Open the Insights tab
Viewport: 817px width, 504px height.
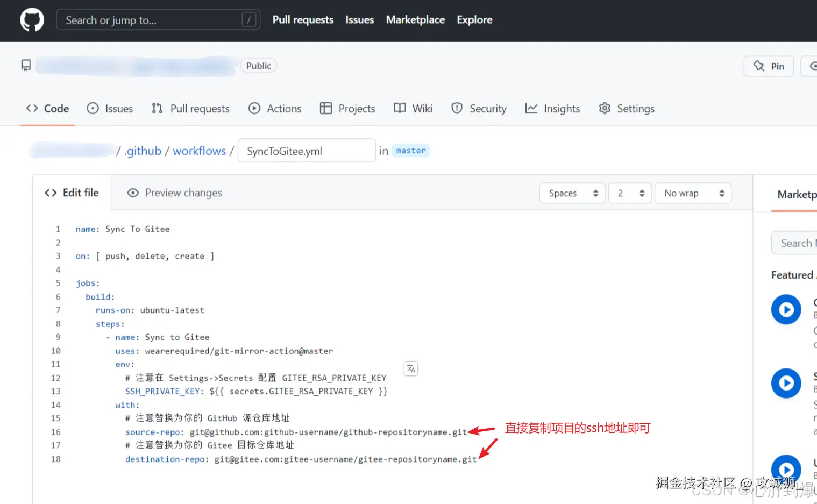[552, 109]
